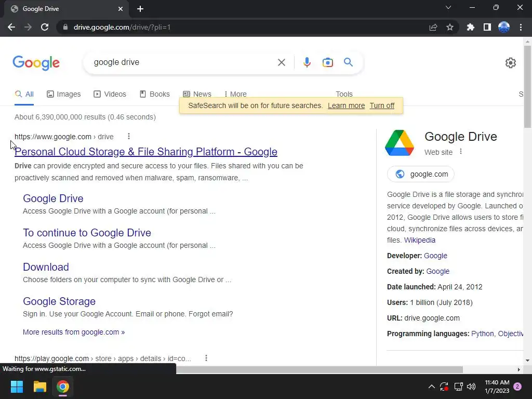Open the network icon in the tray

458,387
